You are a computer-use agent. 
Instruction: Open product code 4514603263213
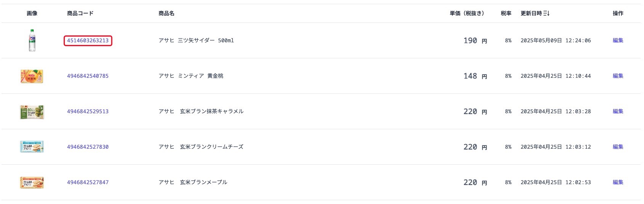88,40
